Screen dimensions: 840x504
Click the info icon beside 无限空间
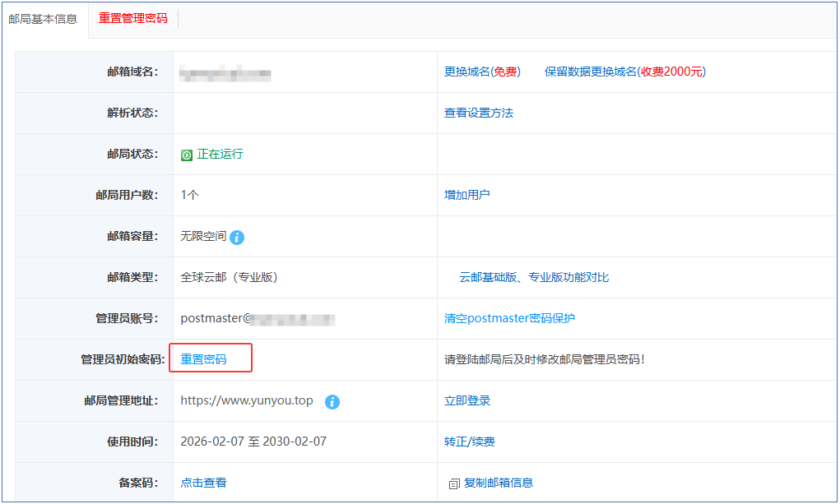(x=237, y=238)
